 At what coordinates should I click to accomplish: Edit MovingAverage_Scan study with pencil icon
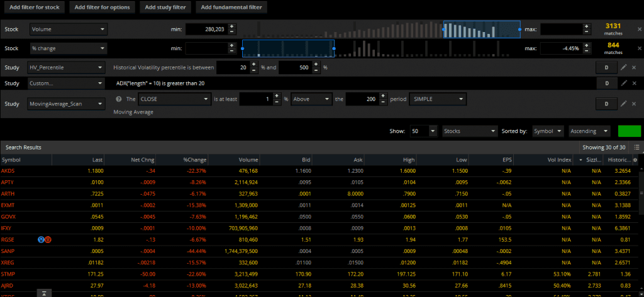coord(624,104)
